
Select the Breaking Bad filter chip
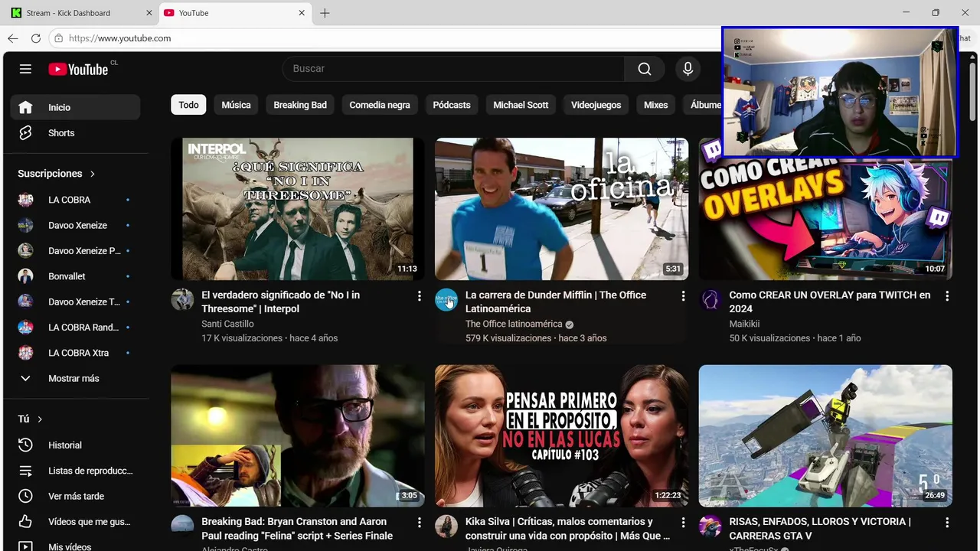point(300,105)
